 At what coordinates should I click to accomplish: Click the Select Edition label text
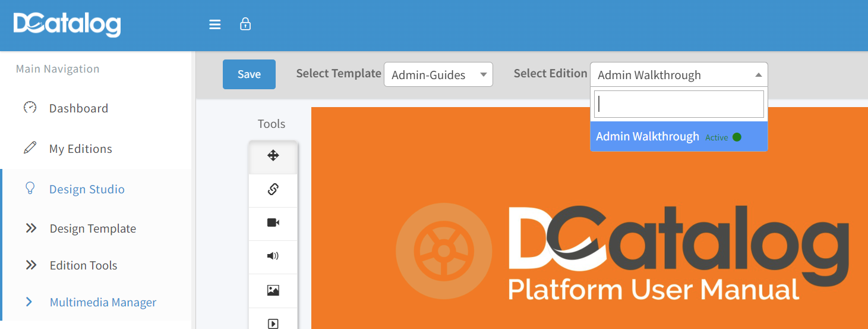coord(551,73)
